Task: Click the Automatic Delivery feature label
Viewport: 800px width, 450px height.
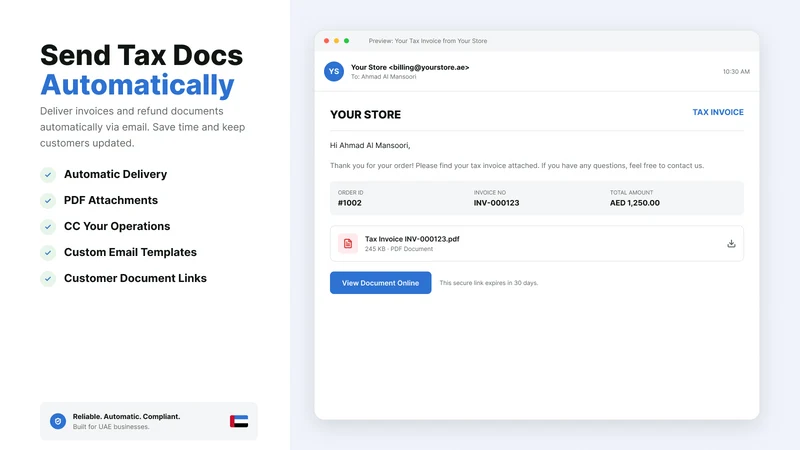Action: [115, 174]
